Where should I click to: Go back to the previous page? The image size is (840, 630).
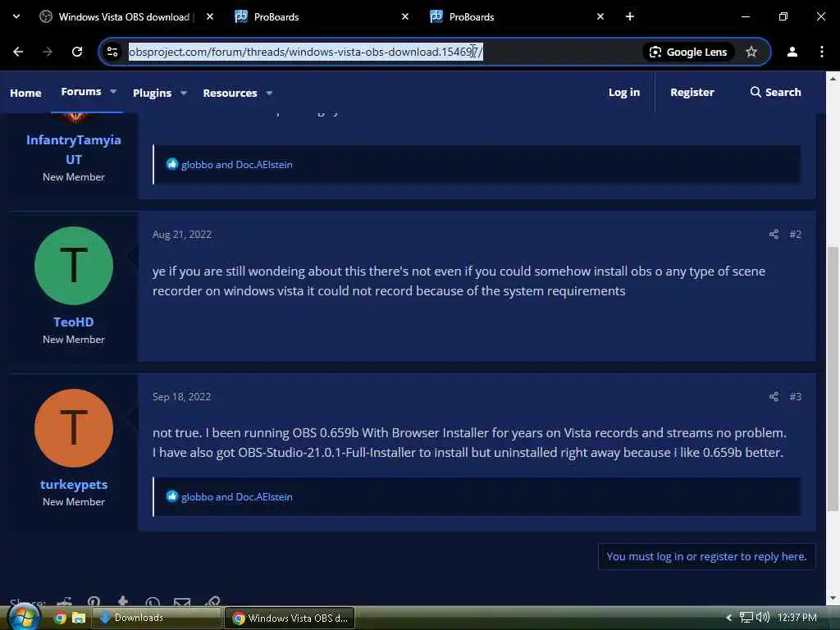(18, 52)
